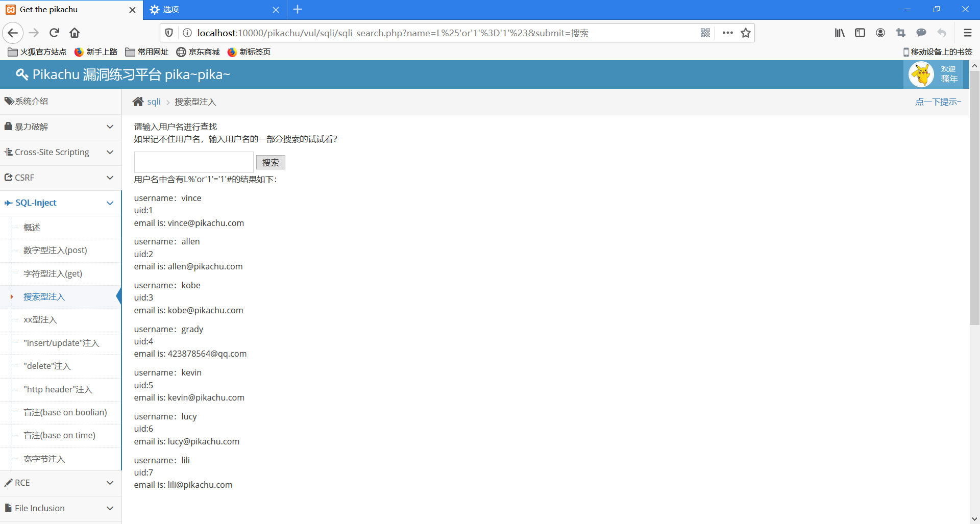The height and width of the screenshot is (524, 980).
Task: Expand RCE sidebar section
Action: [x=60, y=483]
